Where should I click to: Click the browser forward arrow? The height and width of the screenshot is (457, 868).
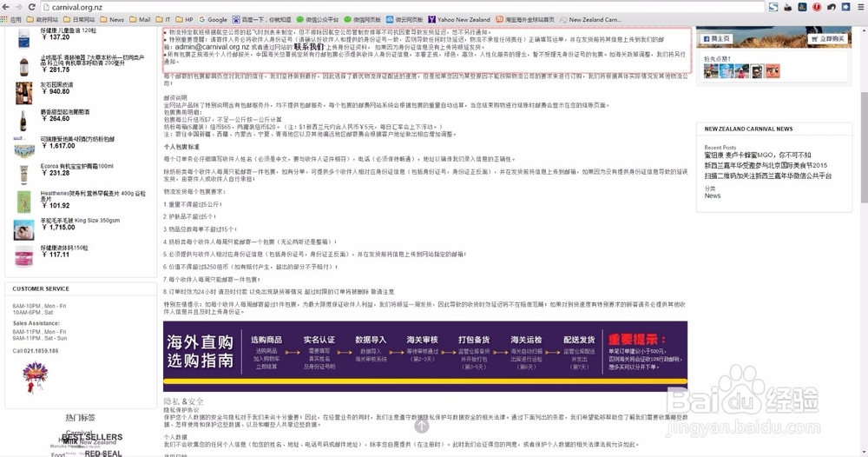click(x=18, y=7)
